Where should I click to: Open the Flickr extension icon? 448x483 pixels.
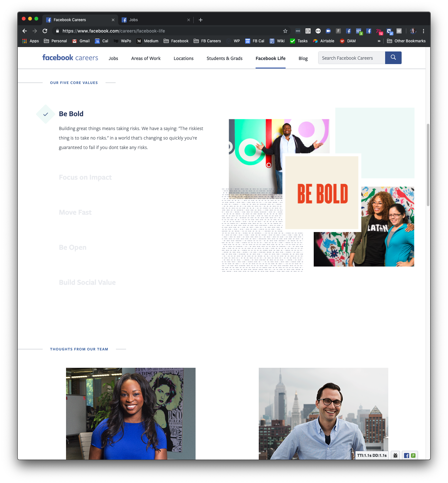click(318, 31)
